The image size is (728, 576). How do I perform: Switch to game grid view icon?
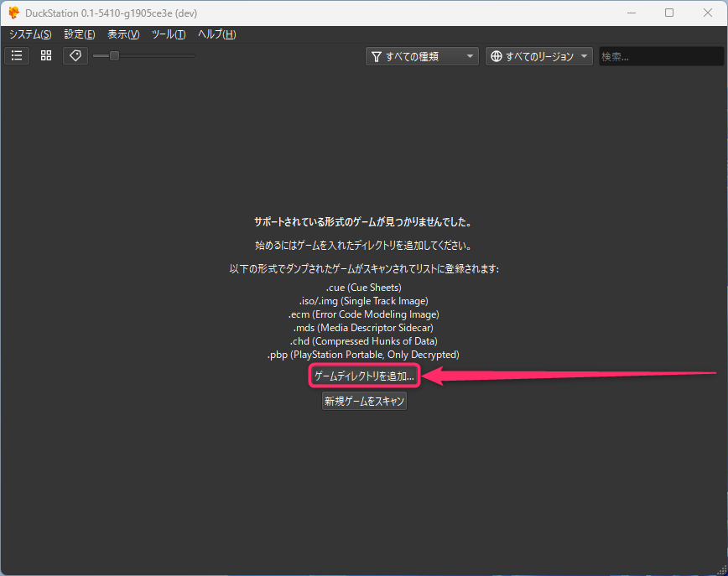[46, 56]
